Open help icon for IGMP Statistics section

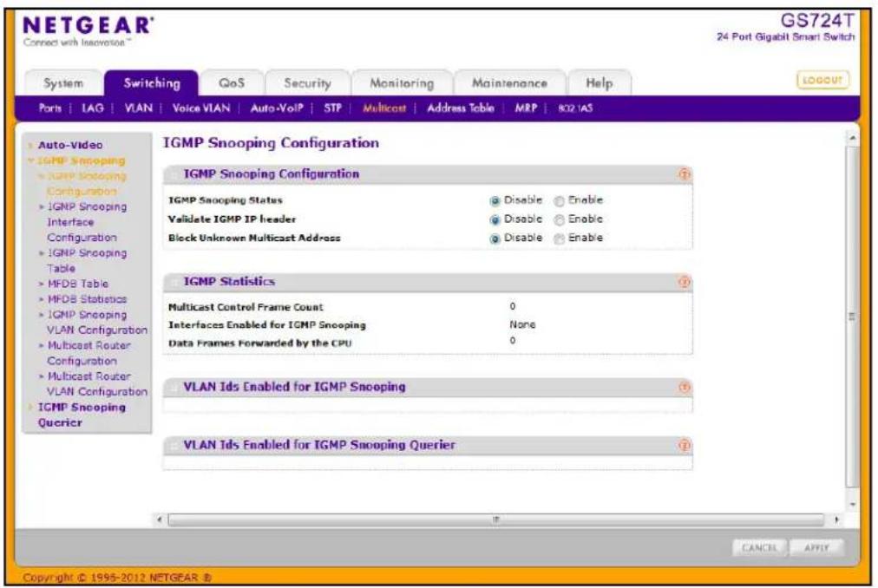tap(685, 282)
